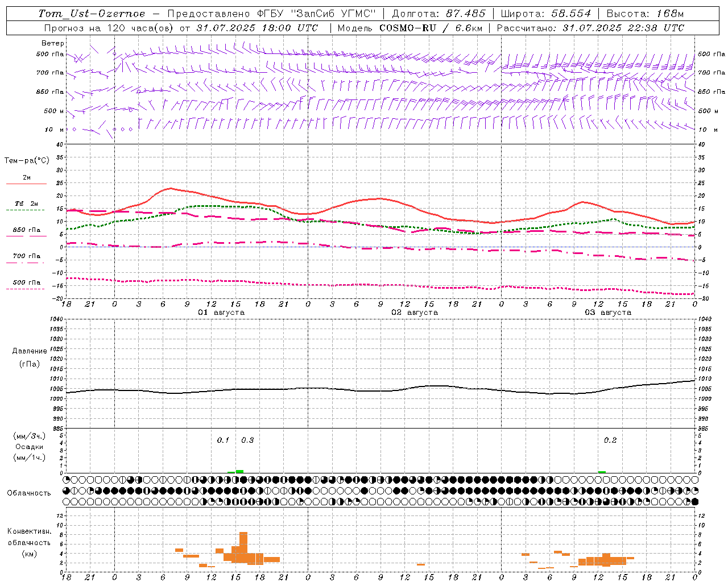Click the 500 гПа entry in temperature legend

[x=27, y=282]
